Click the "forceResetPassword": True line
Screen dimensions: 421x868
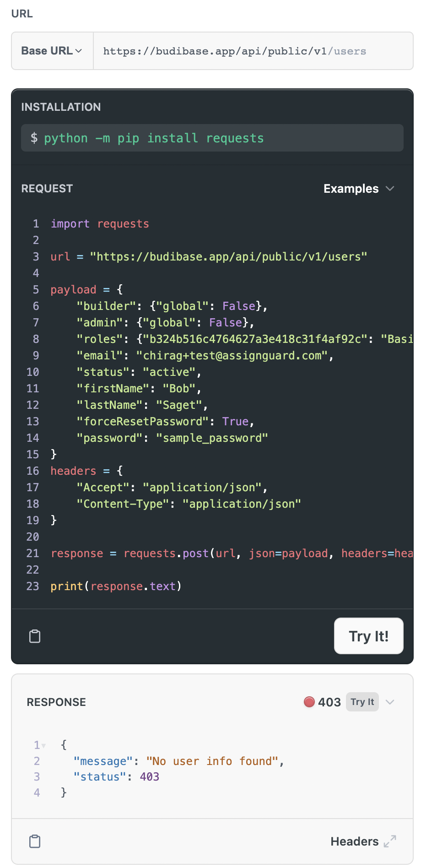tap(166, 422)
